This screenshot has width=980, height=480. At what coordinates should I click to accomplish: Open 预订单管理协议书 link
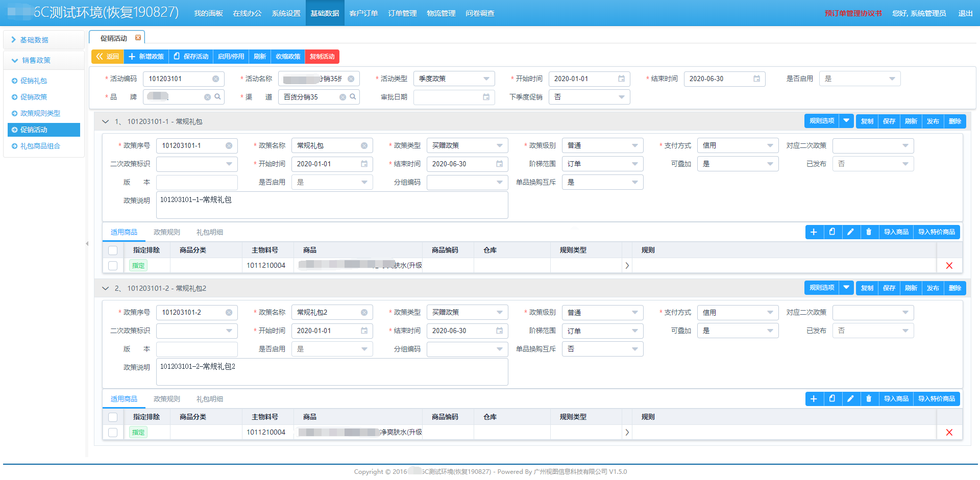pyautogui.click(x=853, y=13)
